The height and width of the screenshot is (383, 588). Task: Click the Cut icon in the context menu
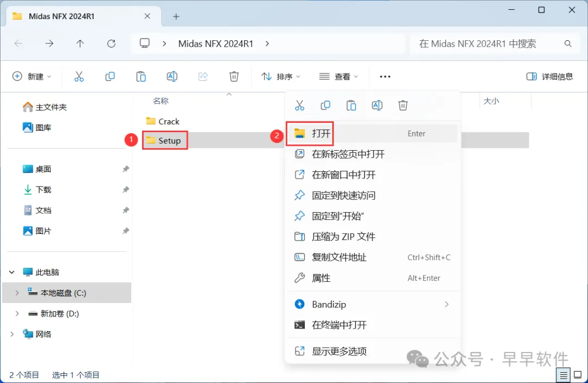(299, 106)
